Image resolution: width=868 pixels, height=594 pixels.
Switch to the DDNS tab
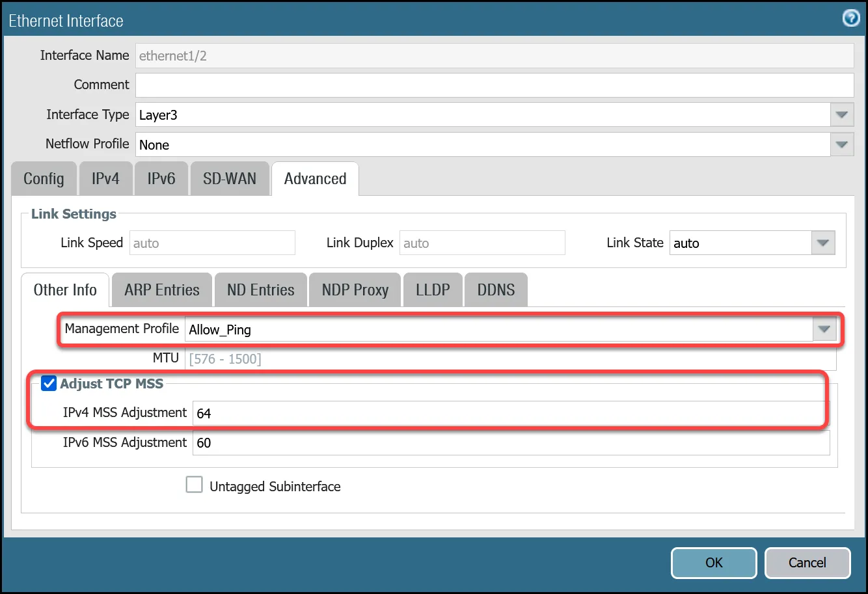tap(495, 290)
